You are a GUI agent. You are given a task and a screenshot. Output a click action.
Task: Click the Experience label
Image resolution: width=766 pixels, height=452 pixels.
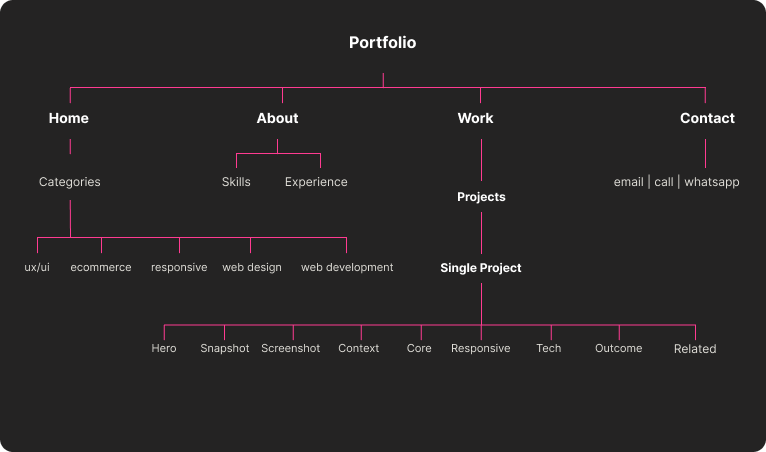316,182
